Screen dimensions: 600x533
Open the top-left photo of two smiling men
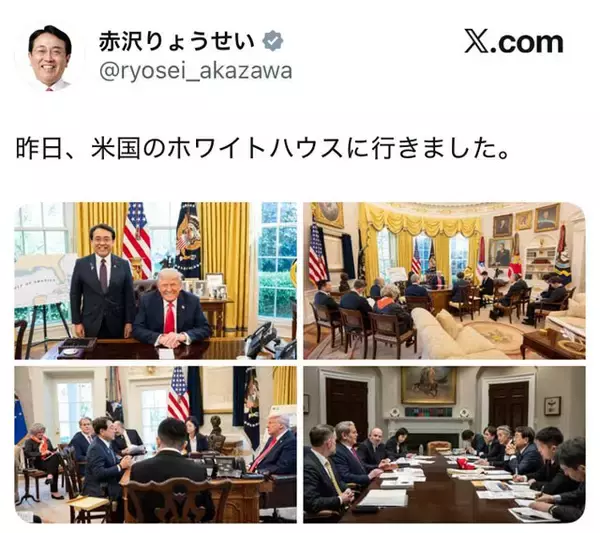point(155,281)
